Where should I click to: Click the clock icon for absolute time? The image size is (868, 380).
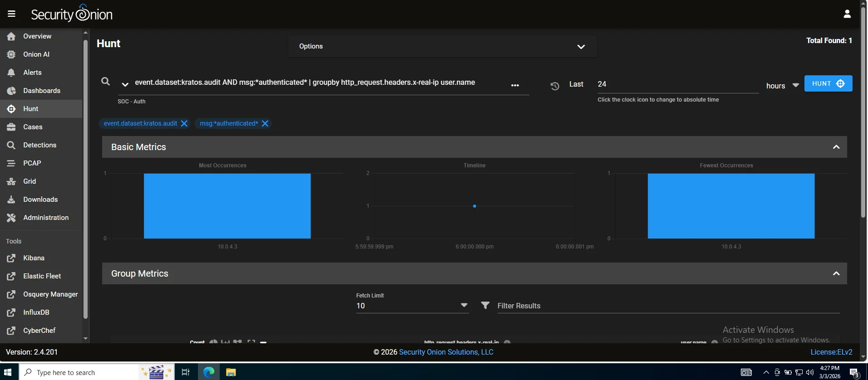pos(554,86)
